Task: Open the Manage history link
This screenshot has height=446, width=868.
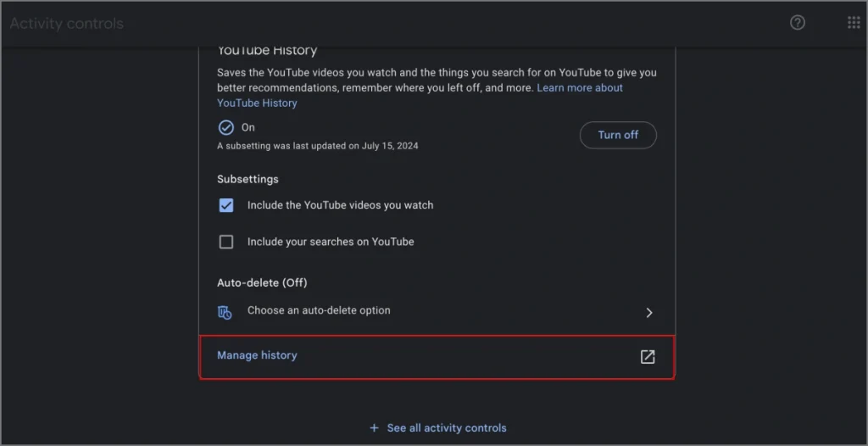Action: (257, 355)
